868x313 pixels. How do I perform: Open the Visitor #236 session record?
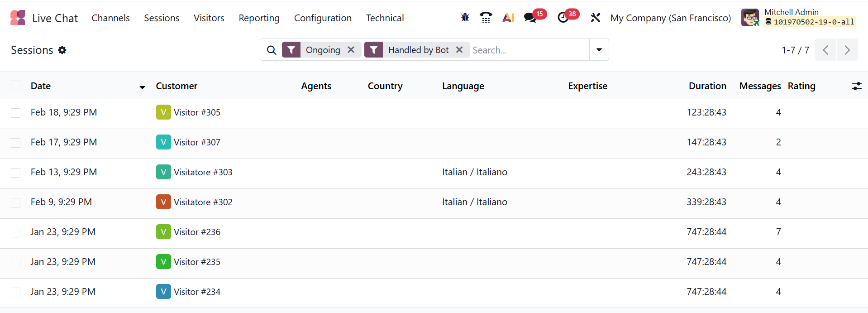pyautogui.click(x=197, y=232)
